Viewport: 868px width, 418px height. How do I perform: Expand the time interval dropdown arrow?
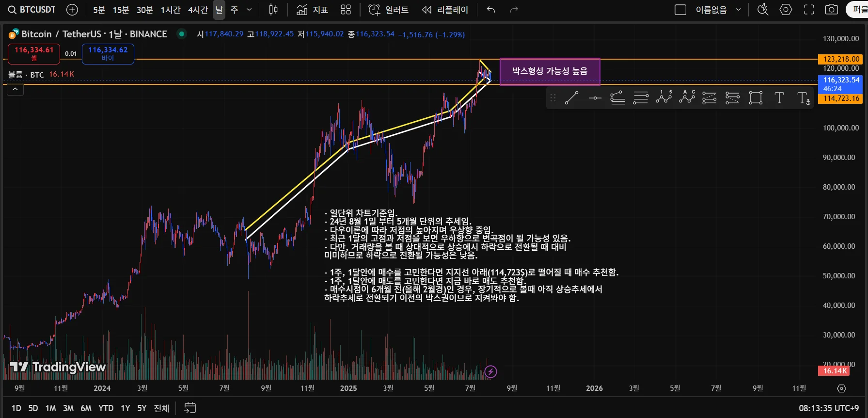click(x=249, y=10)
